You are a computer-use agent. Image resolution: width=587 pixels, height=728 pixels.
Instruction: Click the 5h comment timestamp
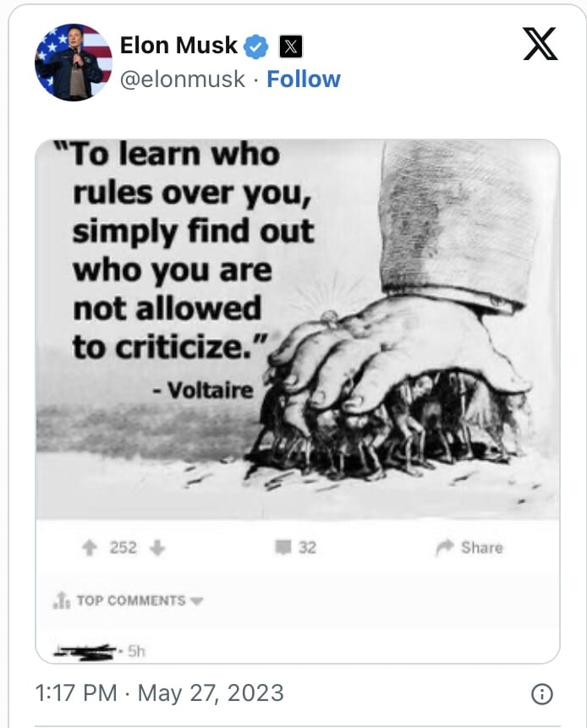pos(136,651)
